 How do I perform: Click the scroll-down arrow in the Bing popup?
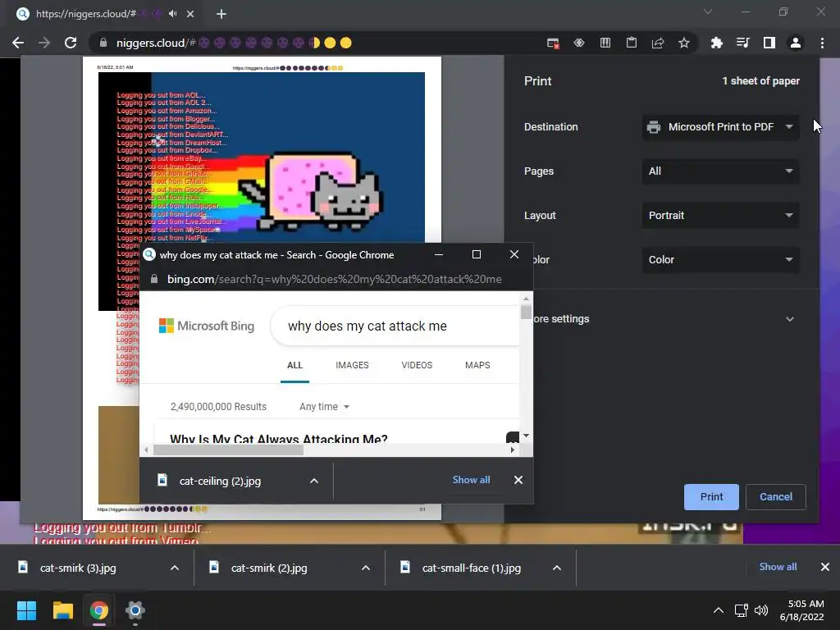[x=526, y=436]
